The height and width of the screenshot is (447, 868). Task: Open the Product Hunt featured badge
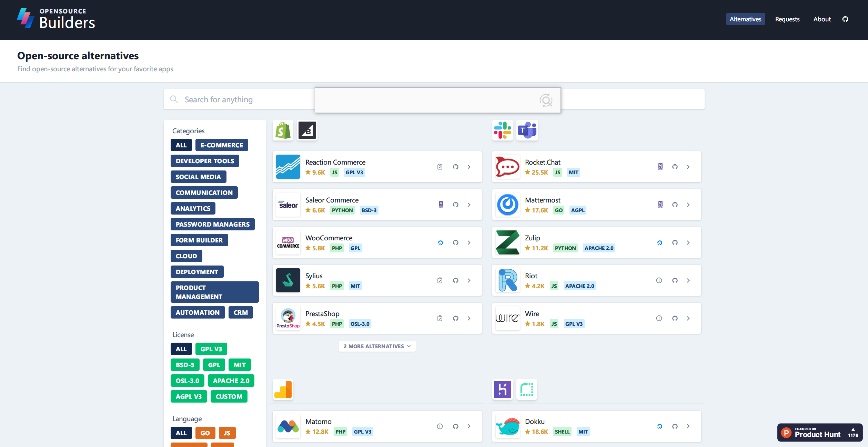(x=819, y=433)
